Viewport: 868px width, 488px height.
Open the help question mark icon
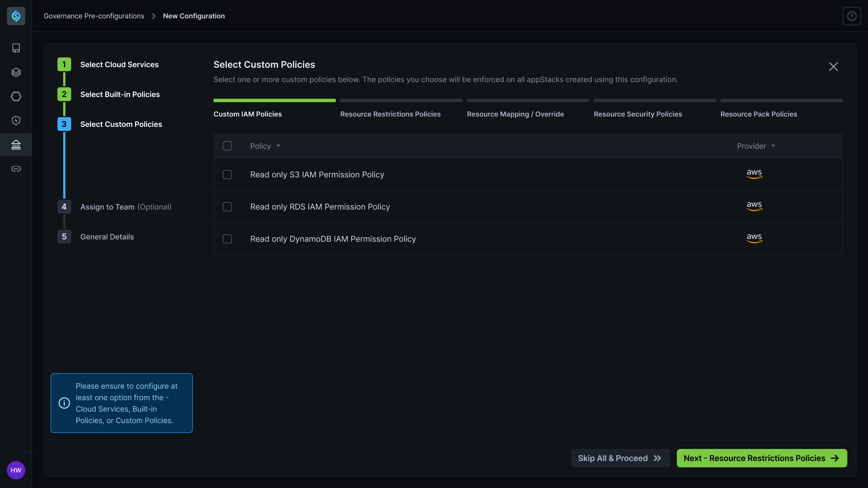851,16
